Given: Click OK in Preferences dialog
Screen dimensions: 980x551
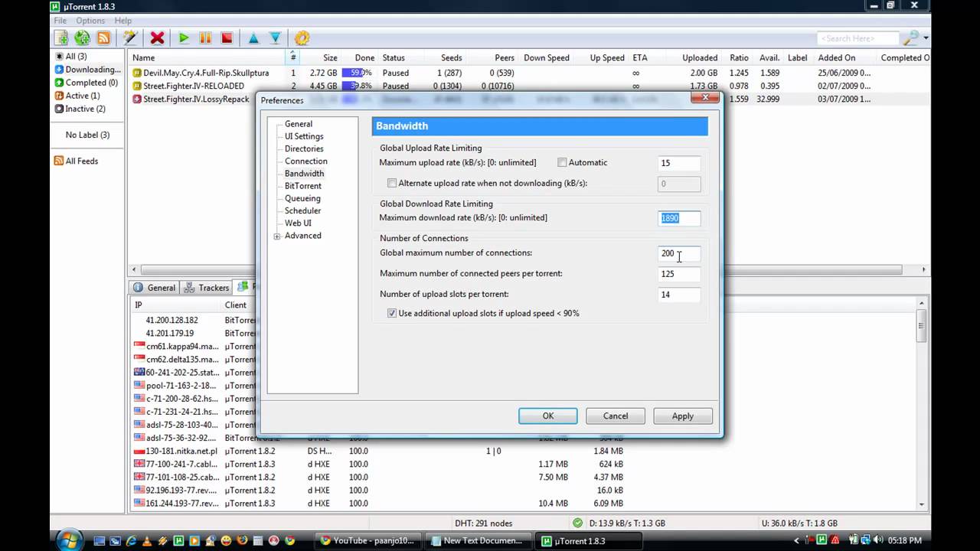Looking at the screenshot, I should tap(548, 416).
